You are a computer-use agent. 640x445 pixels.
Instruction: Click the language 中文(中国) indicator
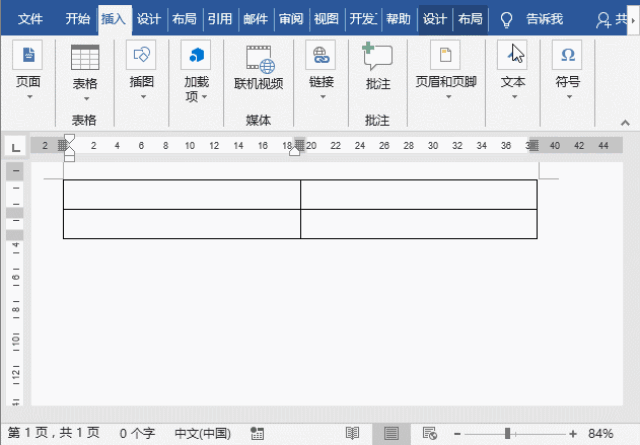pyautogui.click(x=203, y=433)
